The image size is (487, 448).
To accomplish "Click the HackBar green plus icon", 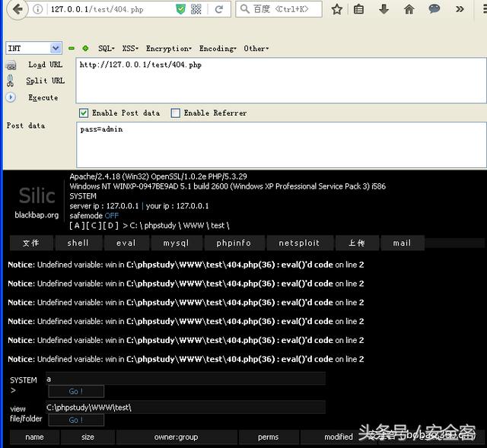I will (85, 49).
